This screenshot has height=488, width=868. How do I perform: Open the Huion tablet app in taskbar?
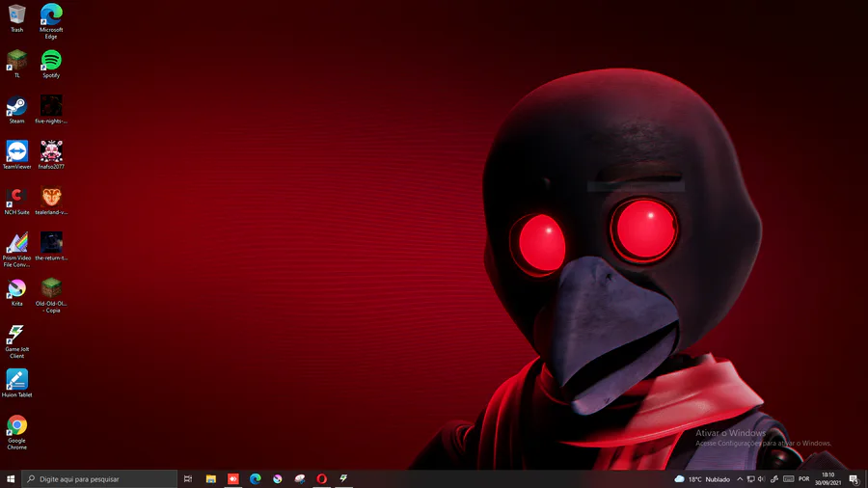[300, 478]
